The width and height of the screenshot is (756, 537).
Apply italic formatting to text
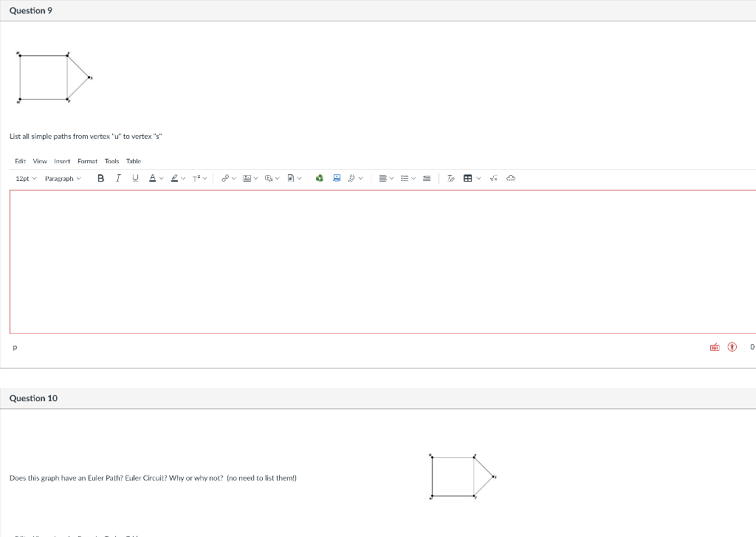pyautogui.click(x=118, y=178)
